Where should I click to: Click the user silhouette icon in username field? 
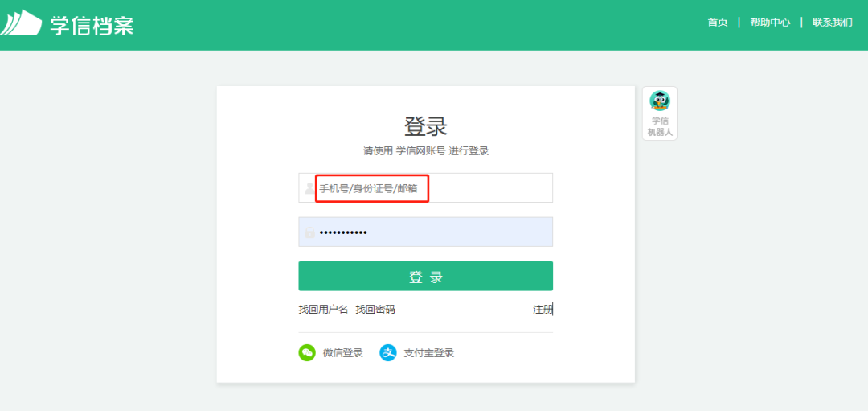point(309,188)
